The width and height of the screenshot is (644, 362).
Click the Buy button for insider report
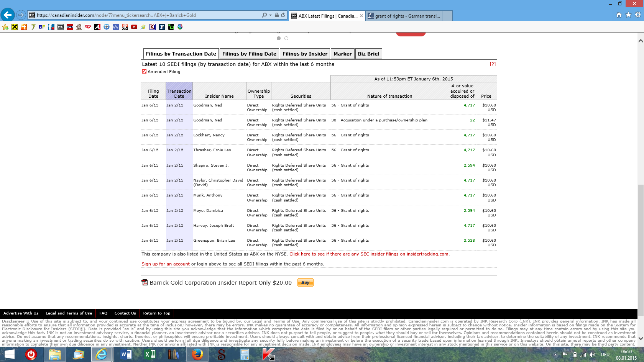pos(306,282)
